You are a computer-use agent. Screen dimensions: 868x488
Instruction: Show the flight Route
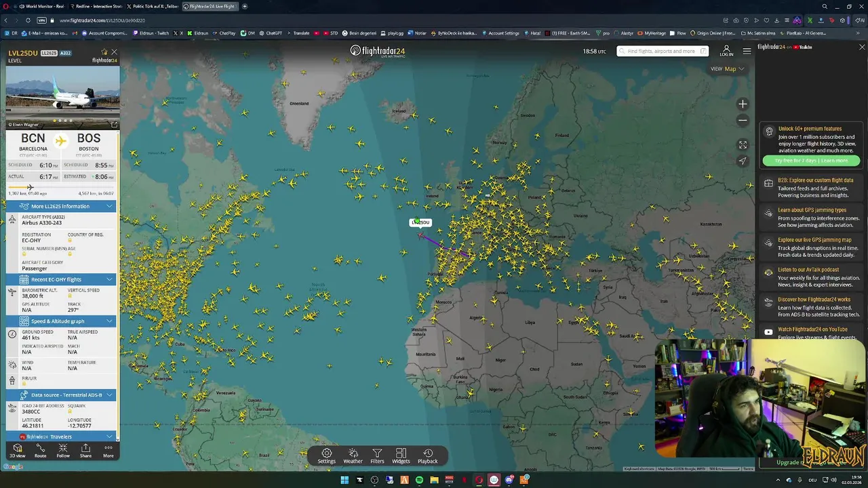click(x=41, y=451)
